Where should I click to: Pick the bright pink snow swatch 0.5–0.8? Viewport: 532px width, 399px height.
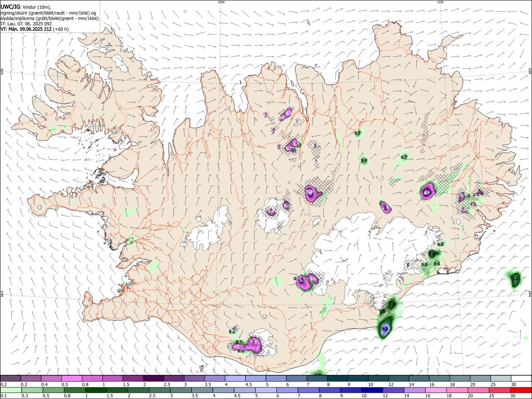click(72, 379)
